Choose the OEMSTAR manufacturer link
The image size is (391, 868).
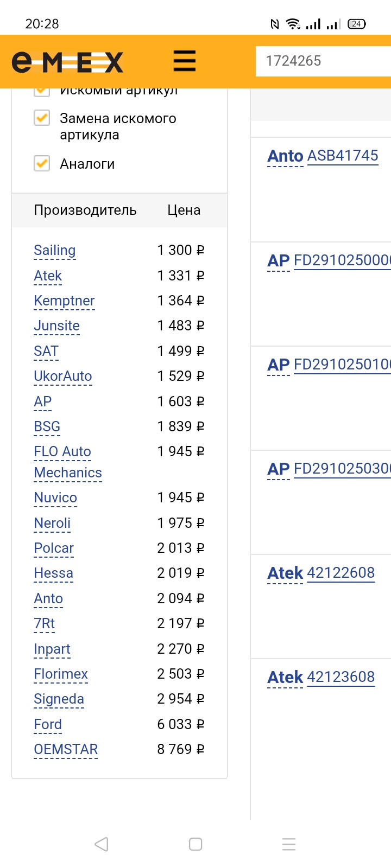[x=66, y=749]
